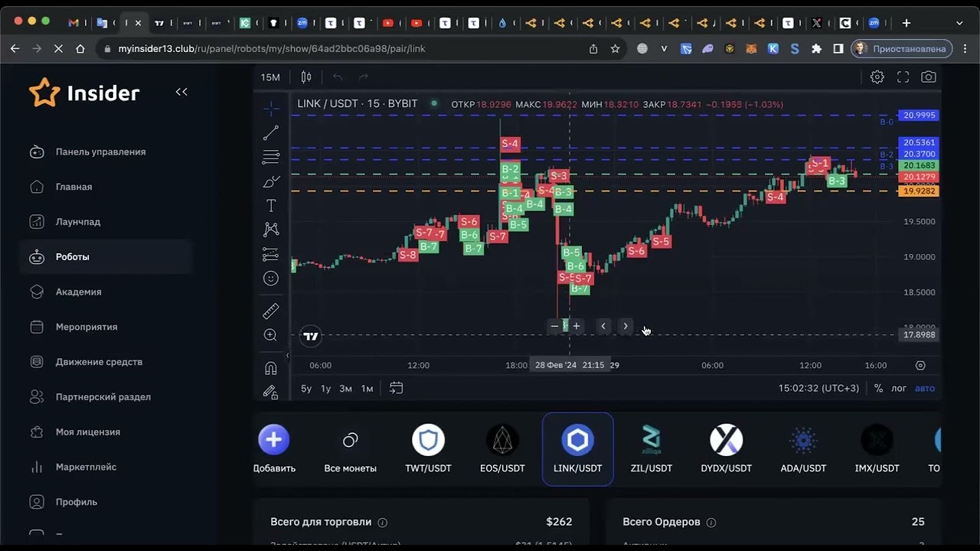Undo the last chart action

pyautogui.click(x=338, y=77)
